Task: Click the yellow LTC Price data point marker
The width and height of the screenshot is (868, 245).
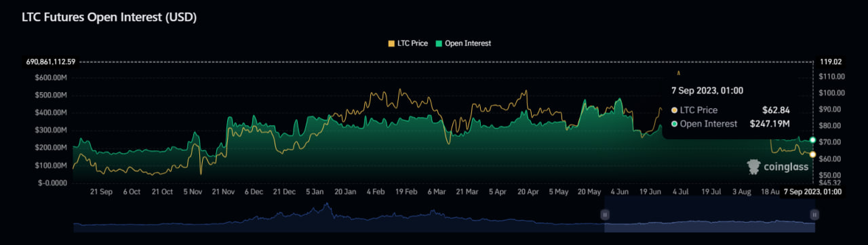Action: coord(813,154)
